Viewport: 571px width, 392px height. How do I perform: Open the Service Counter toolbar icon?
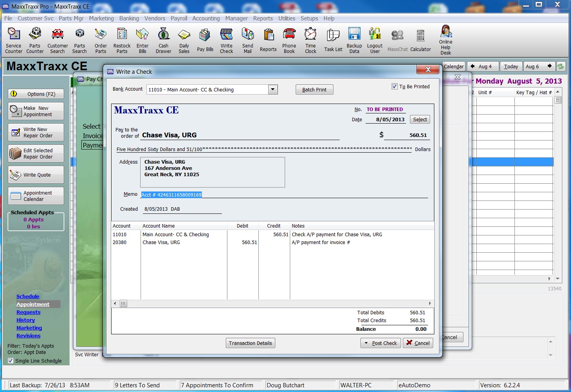click(x=14, y=40)
